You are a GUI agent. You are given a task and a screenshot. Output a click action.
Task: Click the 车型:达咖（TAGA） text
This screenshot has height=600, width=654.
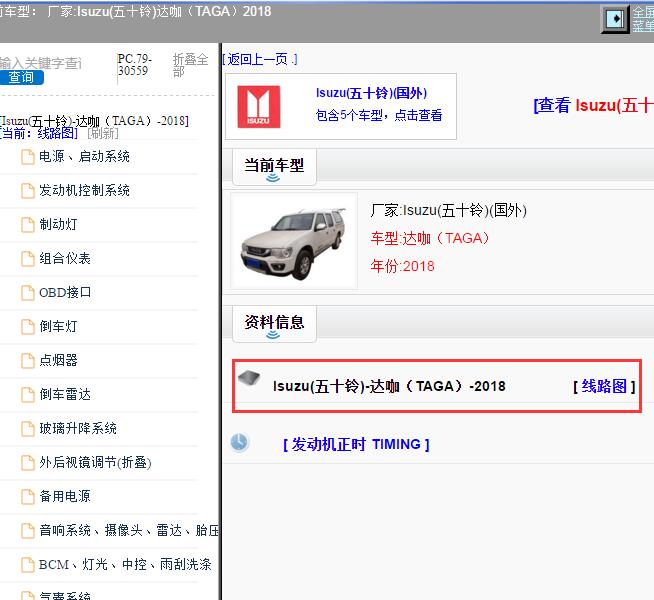[x=430, y=238]
